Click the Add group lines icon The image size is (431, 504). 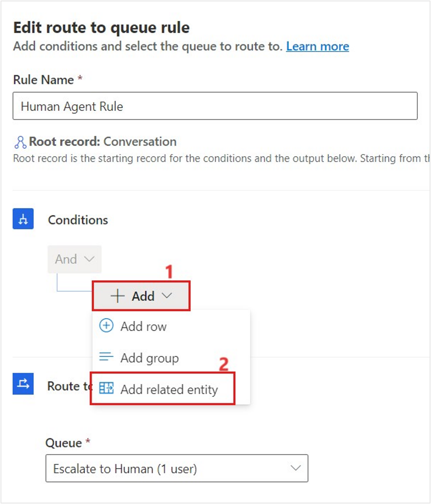(x=106, y=357)
